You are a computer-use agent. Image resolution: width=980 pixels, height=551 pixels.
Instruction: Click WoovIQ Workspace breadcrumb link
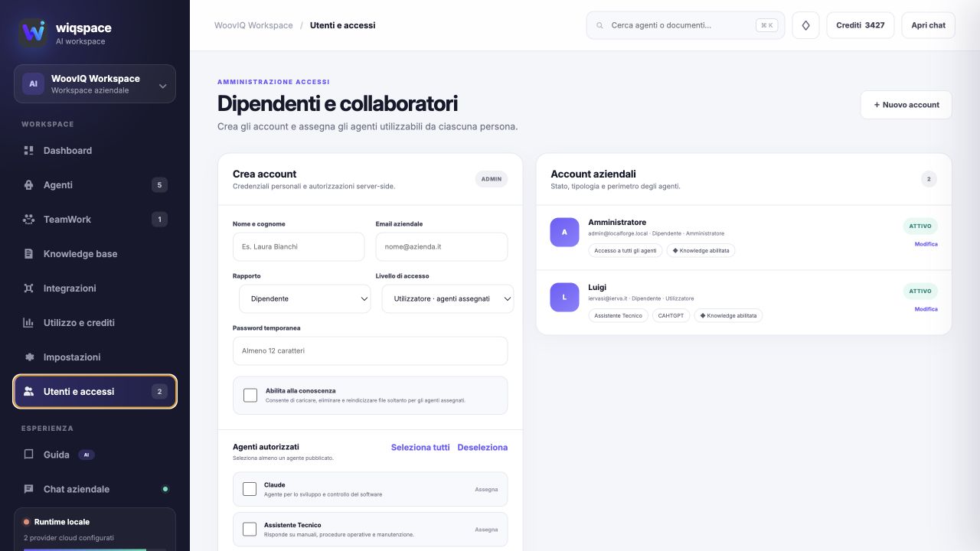[x=253, y=25]
